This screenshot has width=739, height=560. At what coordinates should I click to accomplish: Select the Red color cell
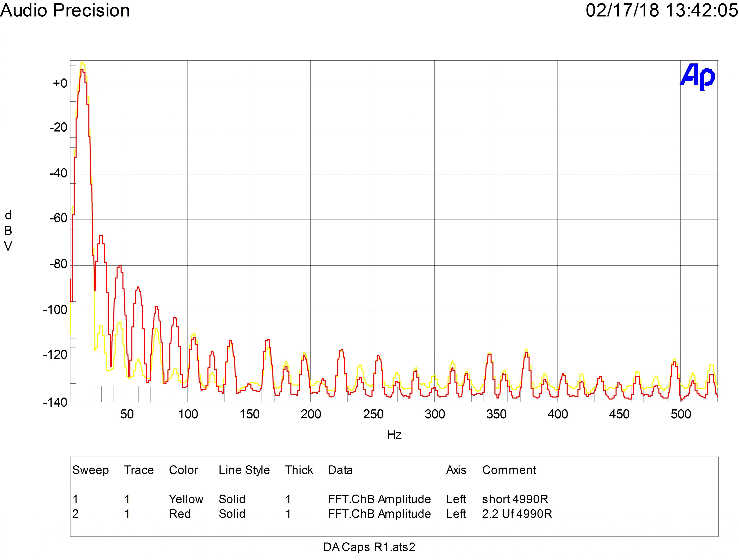pos(180,514)
